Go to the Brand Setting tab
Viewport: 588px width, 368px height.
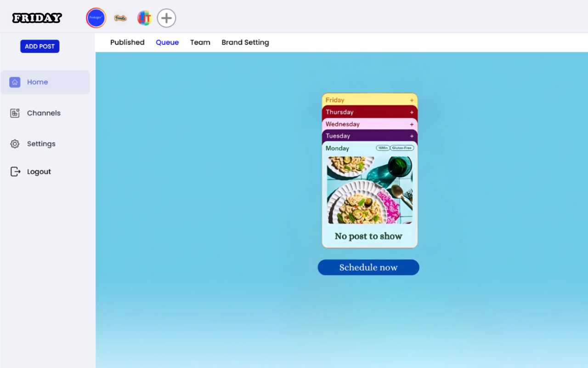245,42
